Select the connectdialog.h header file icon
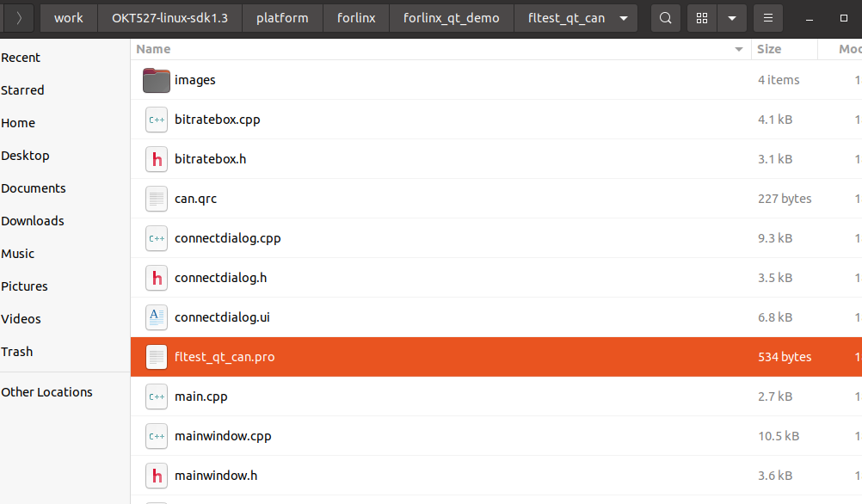The width and height of the screenshot is (862, 504). (x=156, y=278)
